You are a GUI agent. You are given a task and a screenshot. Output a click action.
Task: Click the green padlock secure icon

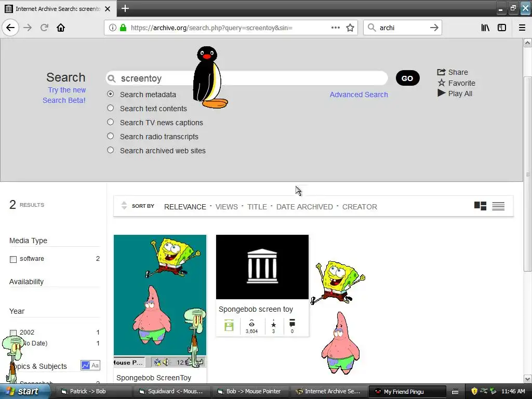coord(123,28)
